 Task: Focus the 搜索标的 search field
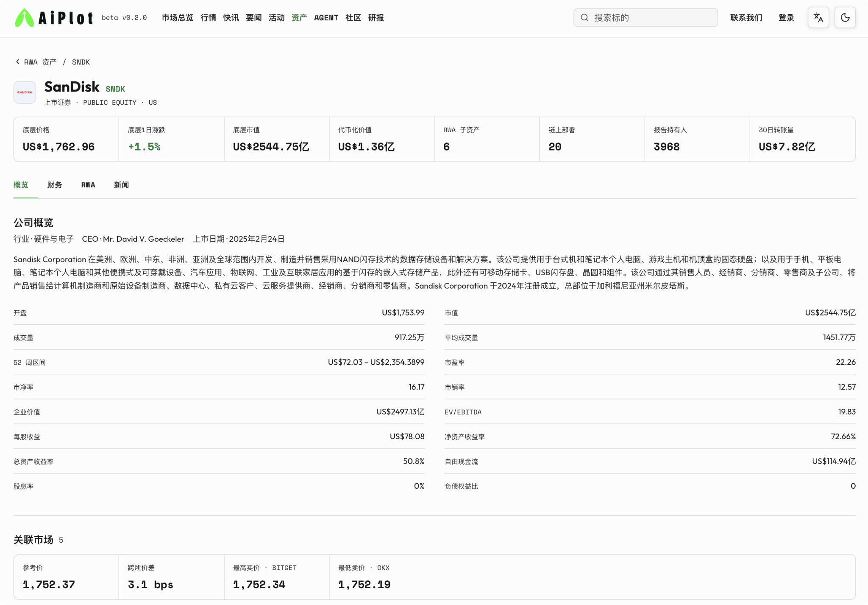pyautogui.click(x=645, y=18)
